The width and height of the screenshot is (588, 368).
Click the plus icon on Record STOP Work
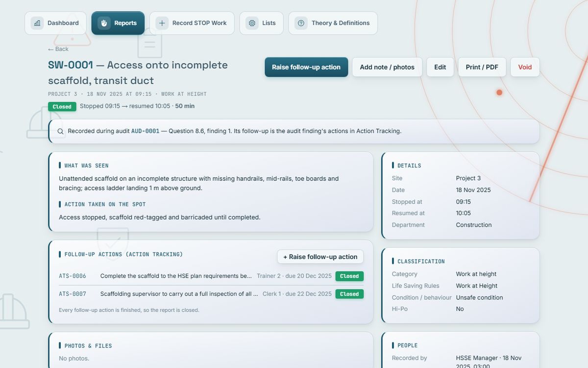pyautogui.click(x=162, y=23)
